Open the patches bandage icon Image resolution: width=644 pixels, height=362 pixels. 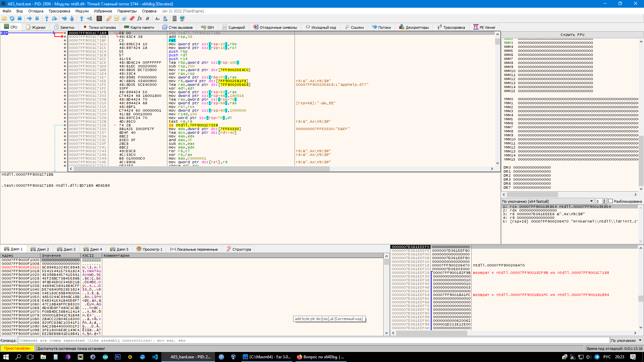tap(109, 18)
